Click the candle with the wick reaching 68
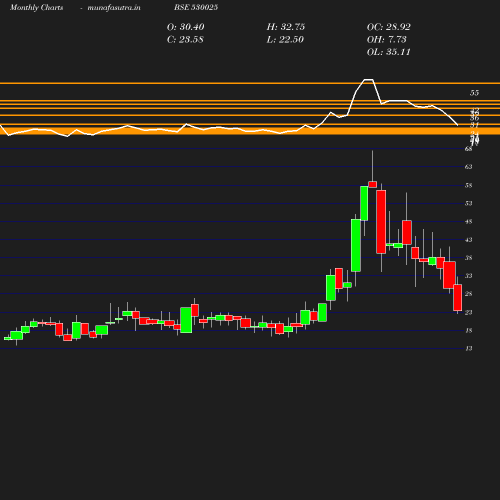 [x=373, y=184]
